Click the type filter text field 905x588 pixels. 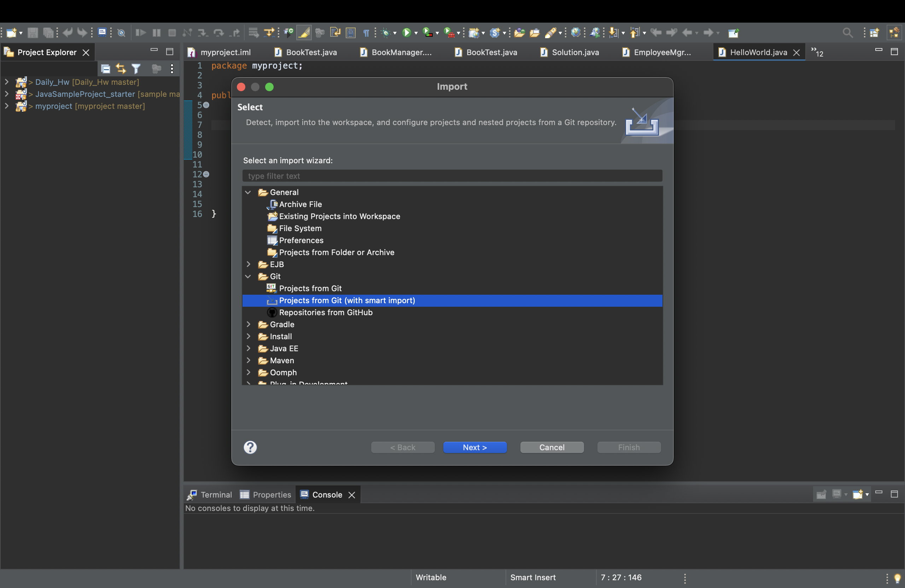pos(452,176)
